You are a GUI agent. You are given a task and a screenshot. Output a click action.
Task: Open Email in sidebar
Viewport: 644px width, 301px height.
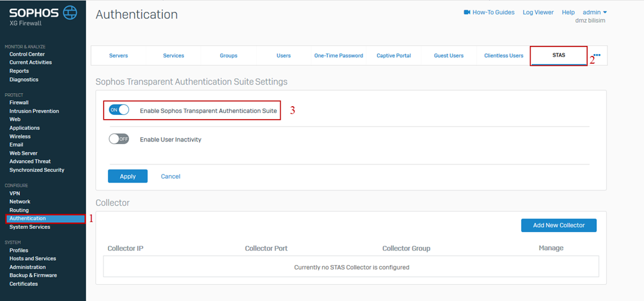(x=17, y=145)
